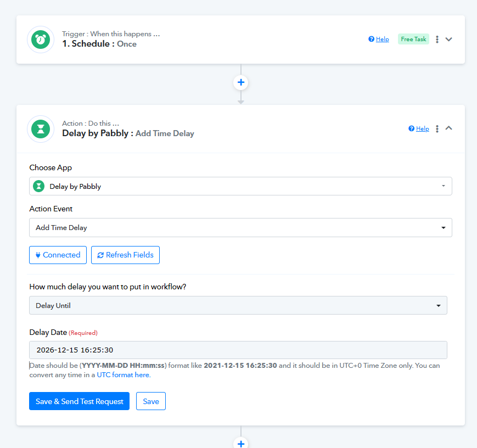The height and width of the screenshot is (448, 477).
Task: Click Save & Send Test Request
Action: click(79, 401)
